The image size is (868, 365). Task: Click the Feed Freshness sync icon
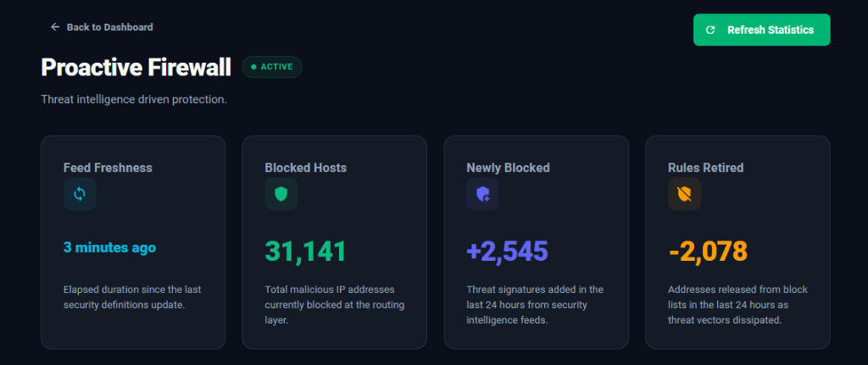click(80, 194)
